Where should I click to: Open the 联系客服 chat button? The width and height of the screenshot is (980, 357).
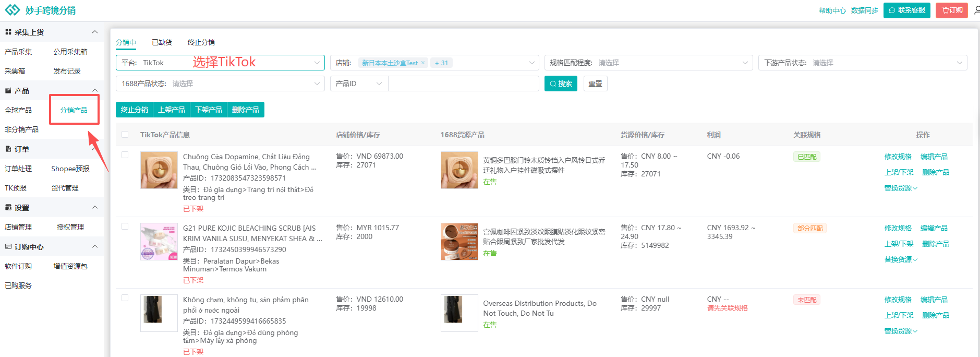(907, 10)
